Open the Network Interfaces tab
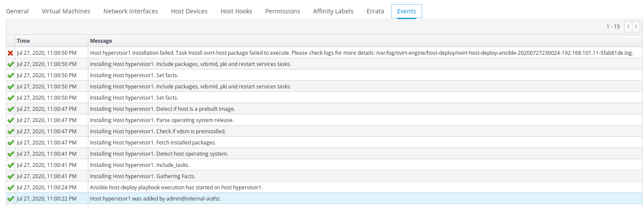Image resolution: width=644 pixels, height=207 pixels. coord(131,11)
